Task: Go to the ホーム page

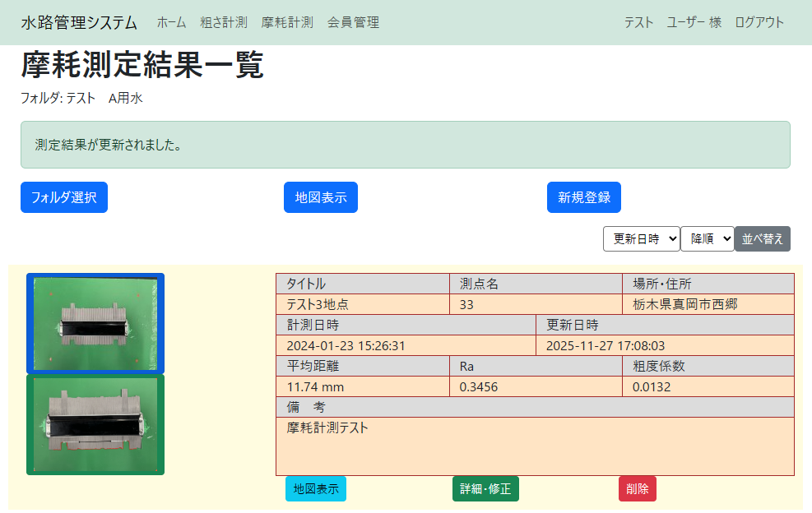Action: [x=171, y=22]
